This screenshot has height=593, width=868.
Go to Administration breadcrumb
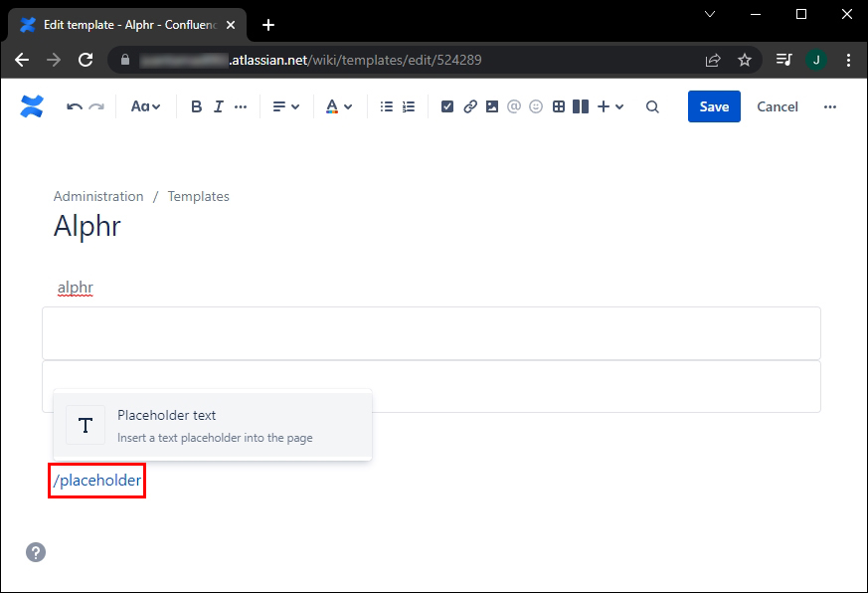point(98,196)
